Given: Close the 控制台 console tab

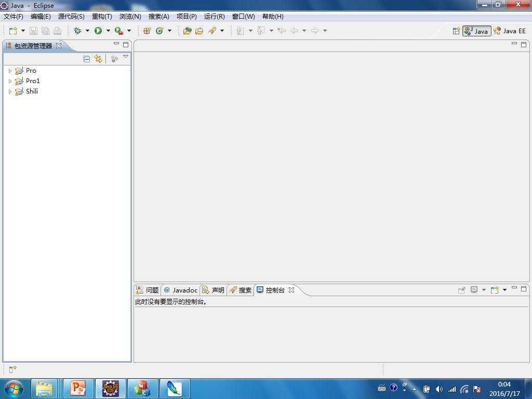Looking at the screenshot, I should tap(291, 290).
